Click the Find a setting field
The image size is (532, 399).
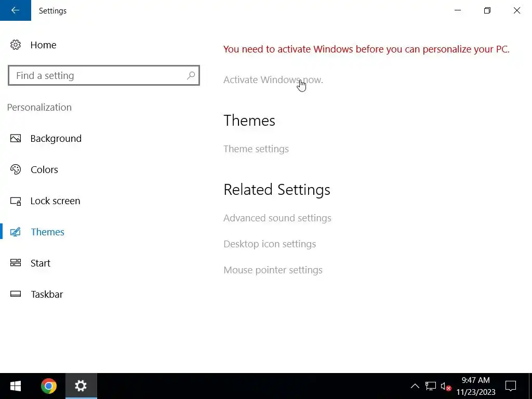point(104,75)
